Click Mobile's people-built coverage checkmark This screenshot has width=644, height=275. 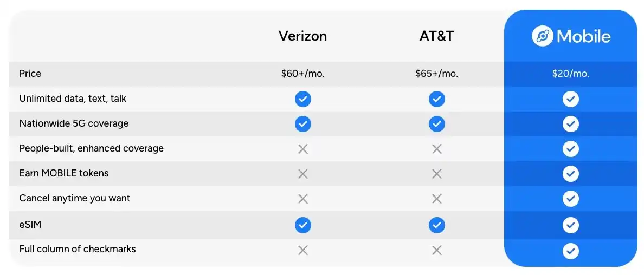pyautogui.click(x=570, y=149)
